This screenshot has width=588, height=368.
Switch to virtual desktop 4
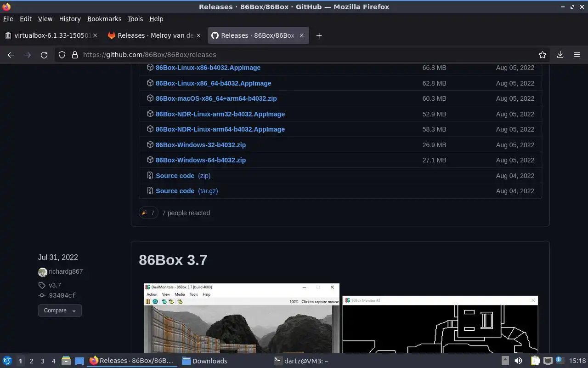pos(53,361)
